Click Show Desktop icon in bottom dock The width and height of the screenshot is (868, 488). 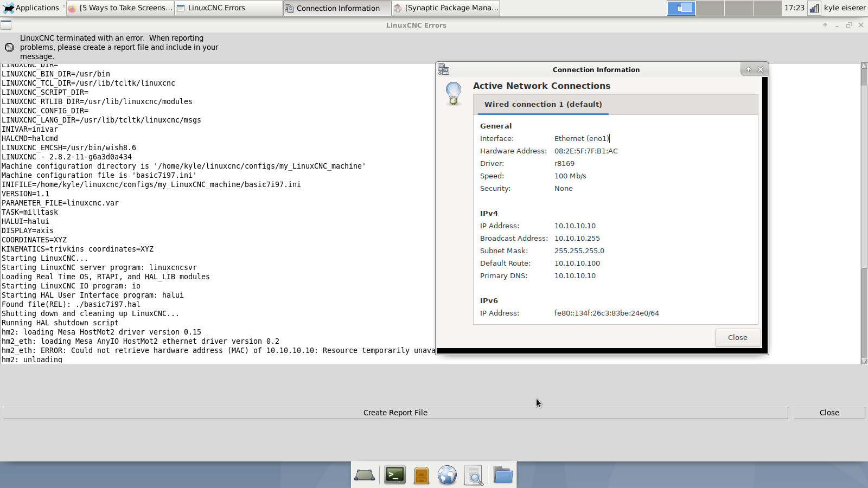click(x=365, y=476)
